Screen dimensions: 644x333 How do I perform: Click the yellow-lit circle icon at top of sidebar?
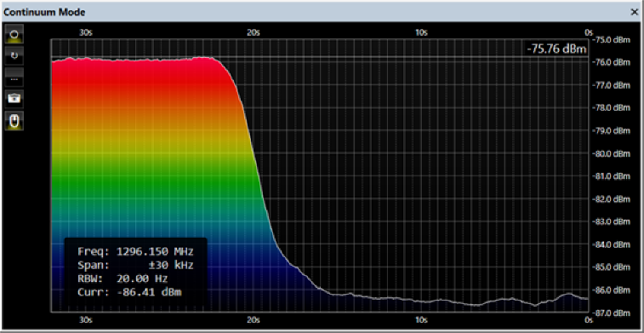click(14, 34)
